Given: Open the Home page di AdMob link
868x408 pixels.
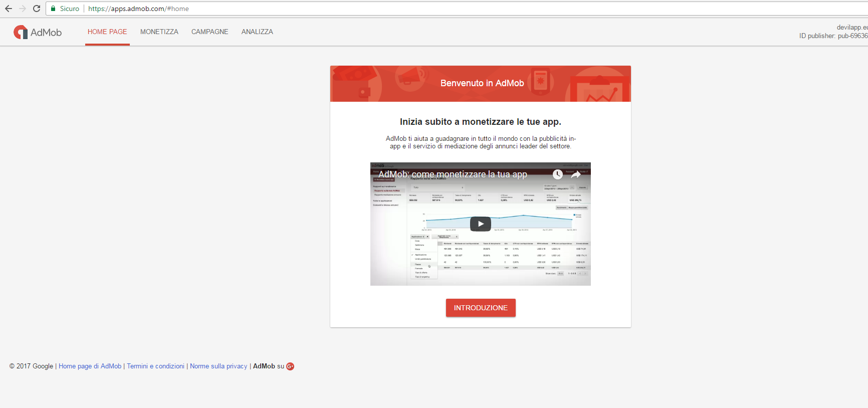Looking at the screenshot, I should 90,366.
